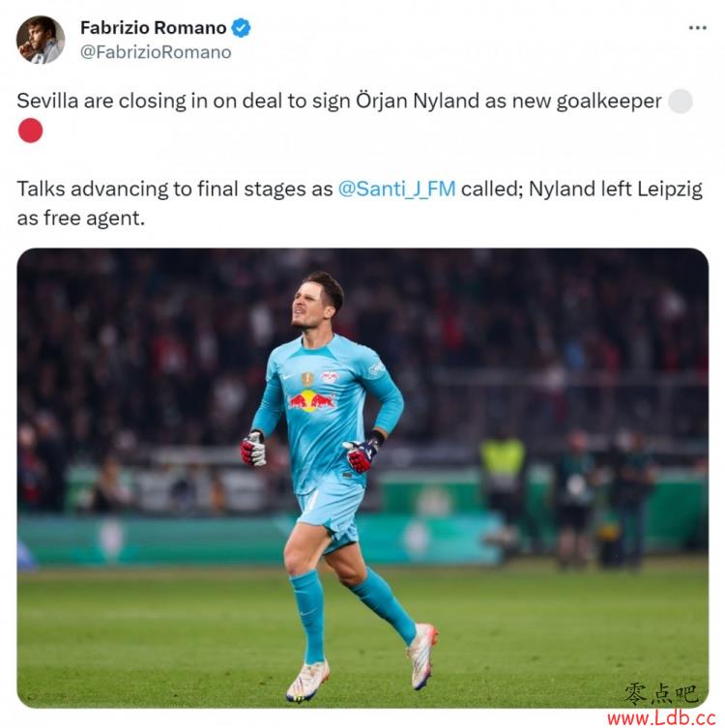Image resolution: width=725 pixels, height=728 pixels.
Task: Click the goalkeeper's face in the photo
Action: point(311,305)
